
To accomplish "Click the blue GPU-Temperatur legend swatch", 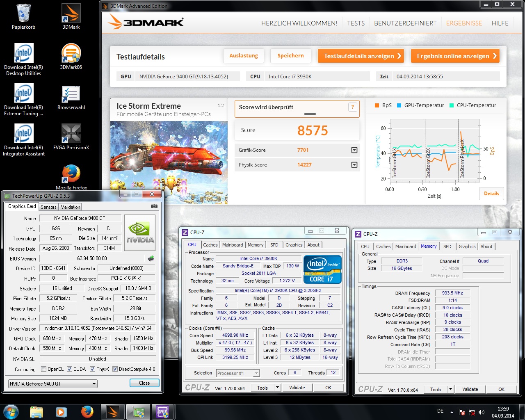I will tap(399, 105).
